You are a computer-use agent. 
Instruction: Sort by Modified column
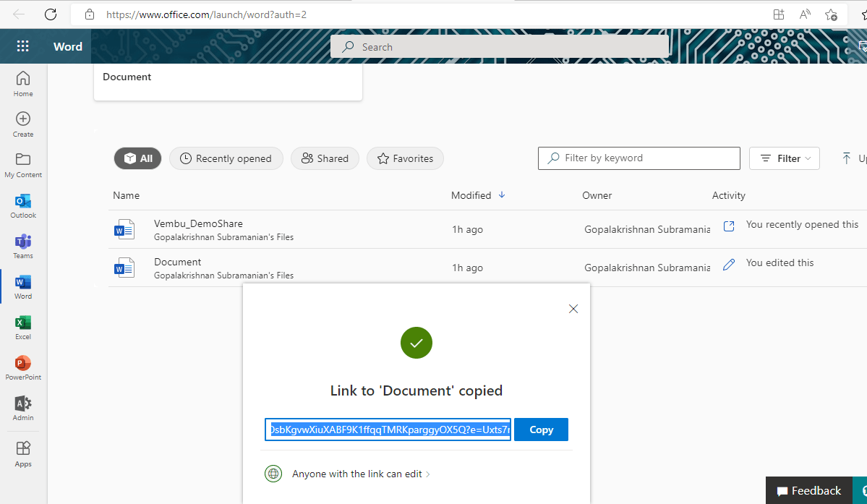pos(478,195)
